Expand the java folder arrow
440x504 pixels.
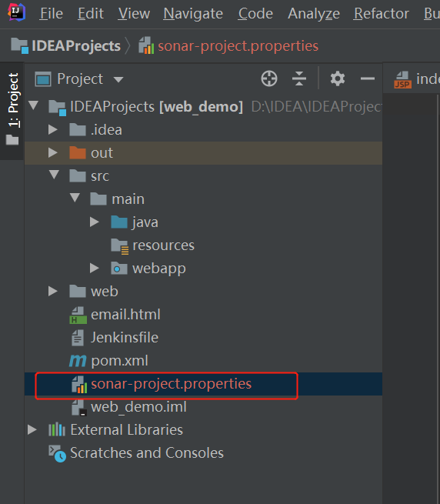pos(94,222)
